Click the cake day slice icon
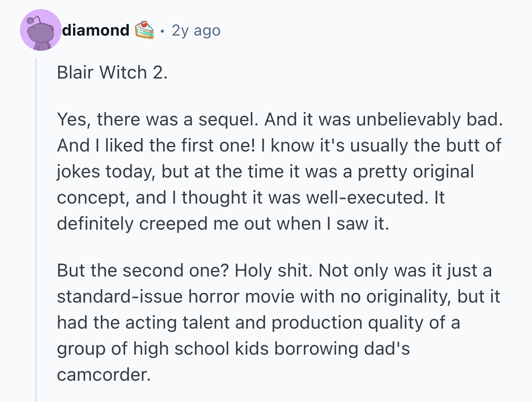The image size is (532, 402). [x=145, y=30]
